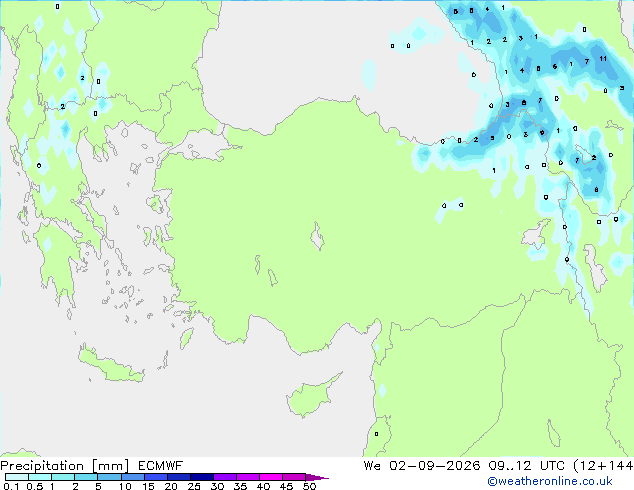This screenshot has width=634, height=490.
Task: Click the 15–20 mm blue legend swatch
Action: tap(155, 477)
